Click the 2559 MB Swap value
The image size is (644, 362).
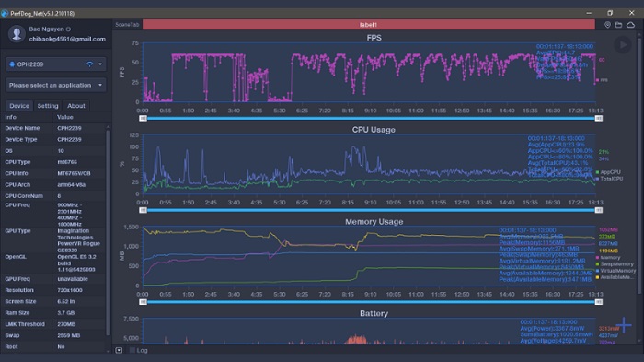click(69, 335)
